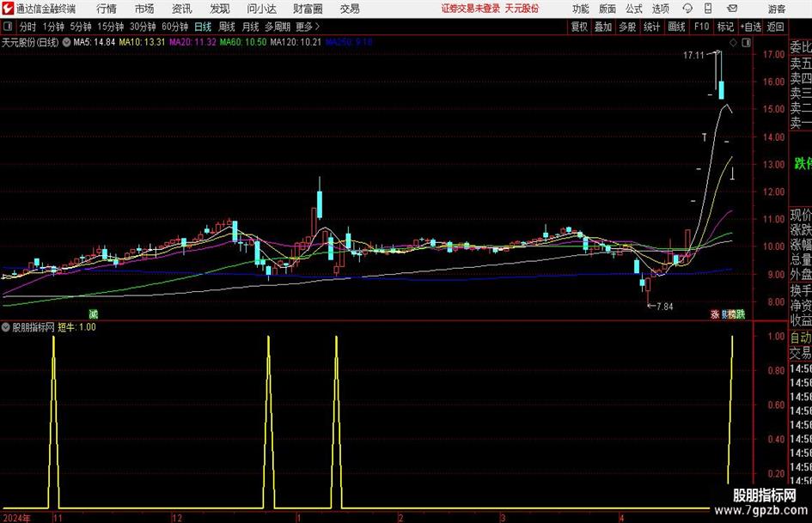Switch to the 60分钟 period tab
The width and height of the screenshot is (812, 523).
point(174,27)
